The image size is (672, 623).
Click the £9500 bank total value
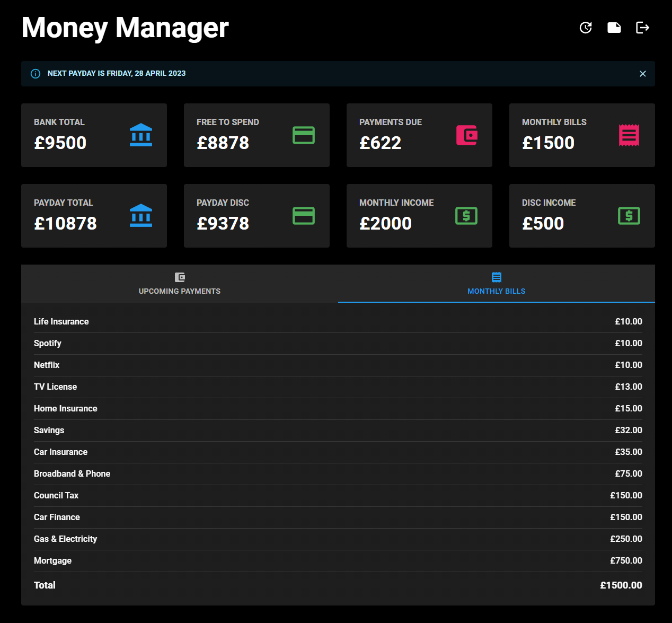coord(60,143)
